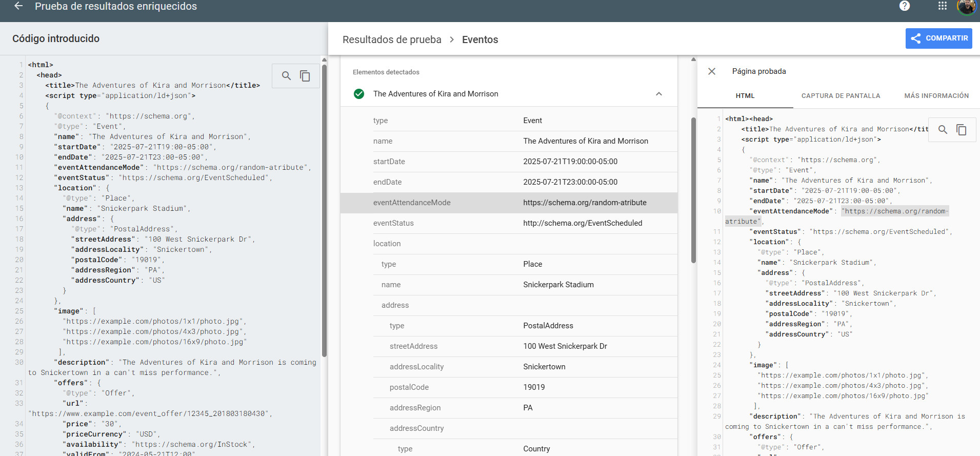Click the code editor scrollbar
Viewport: 980px width, 456px height.
coord(324,205)
